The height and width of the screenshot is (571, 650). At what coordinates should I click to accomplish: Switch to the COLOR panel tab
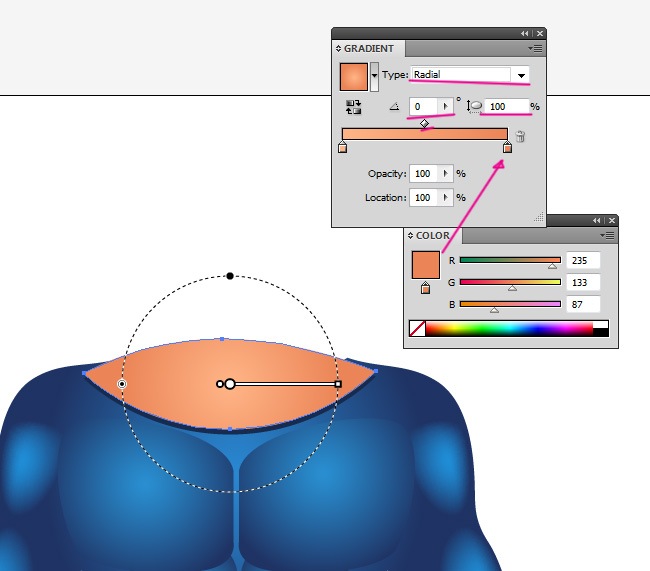click(432, 236)
